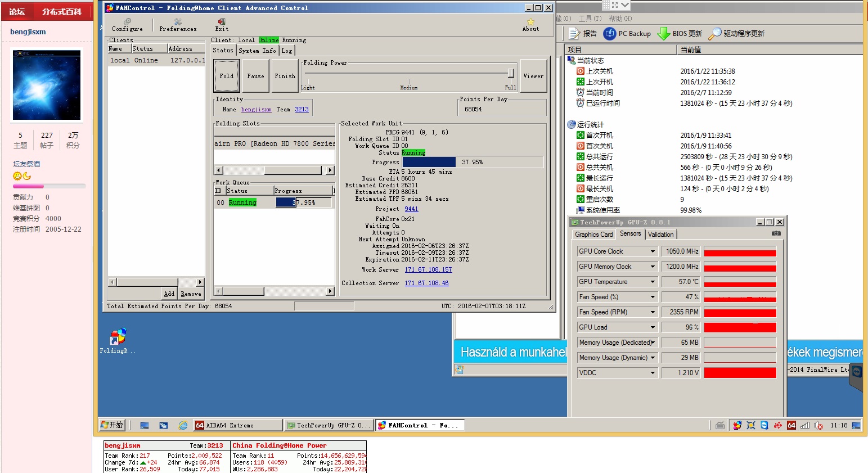
Task: Click the 当前时间 clock icon in AIDA64
Action: click(x=581, y=92)
